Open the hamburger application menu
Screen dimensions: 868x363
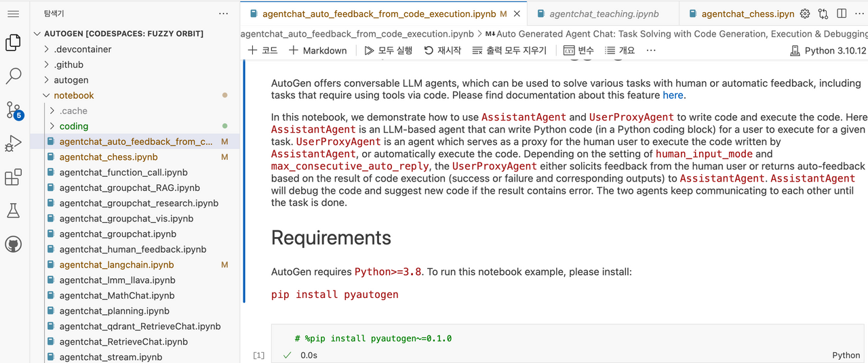(14, 14)
